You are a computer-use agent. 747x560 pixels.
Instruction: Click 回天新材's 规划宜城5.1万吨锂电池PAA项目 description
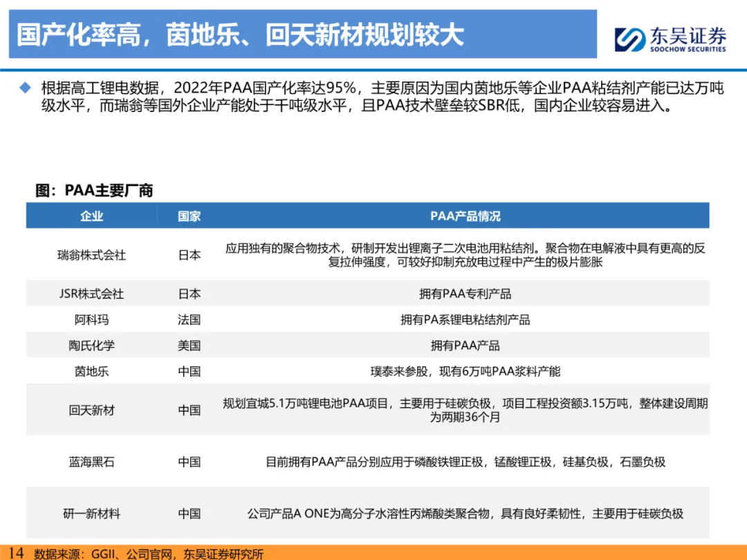coord(465,410)
